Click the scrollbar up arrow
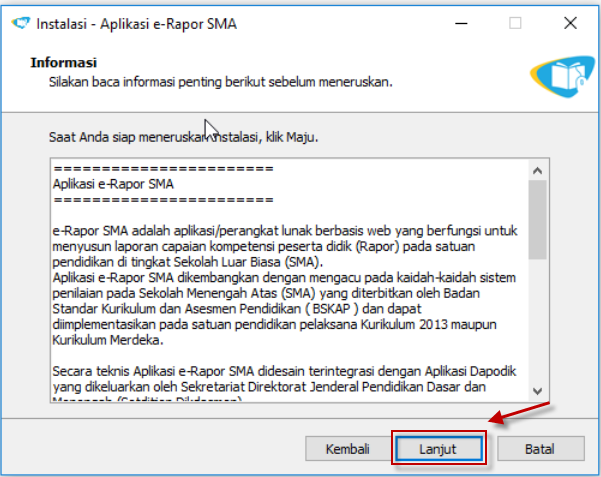Viewport: 601px width, 477px height. coord(538,167)
